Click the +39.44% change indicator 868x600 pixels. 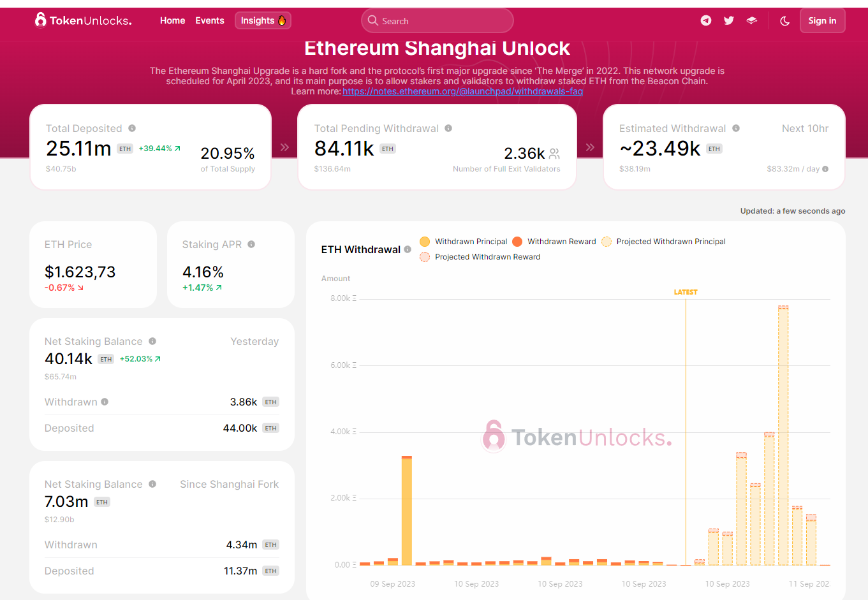[159, 149]
